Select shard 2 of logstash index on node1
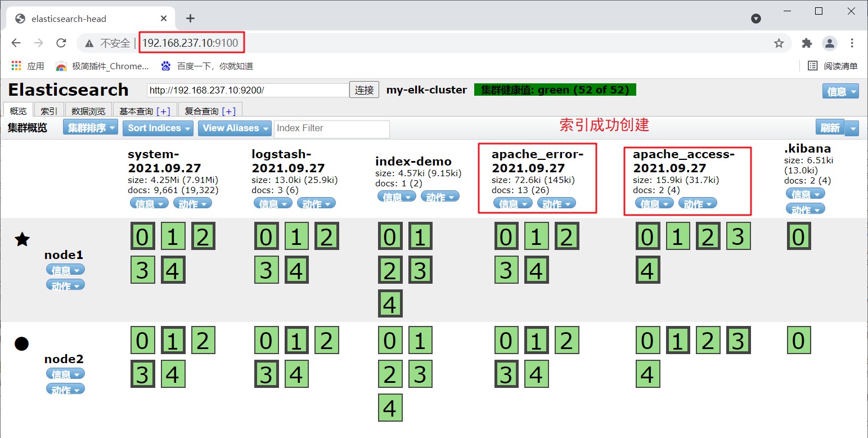The height and width of the screenshot is (438, 868). point(327,236)
